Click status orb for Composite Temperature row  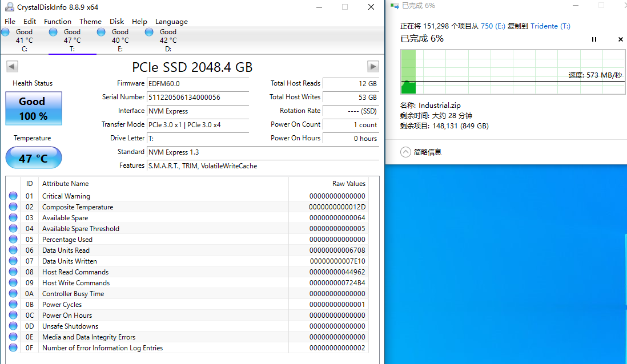point(13,207)
